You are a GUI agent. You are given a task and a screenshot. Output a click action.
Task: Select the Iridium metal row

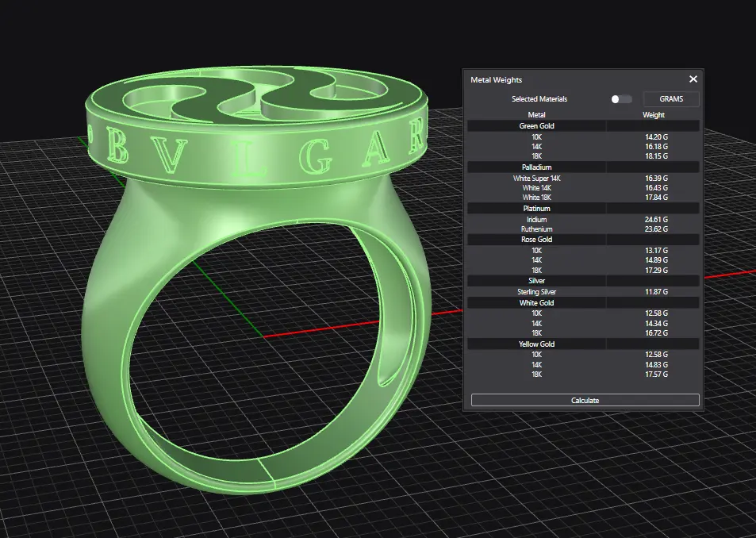536,220
